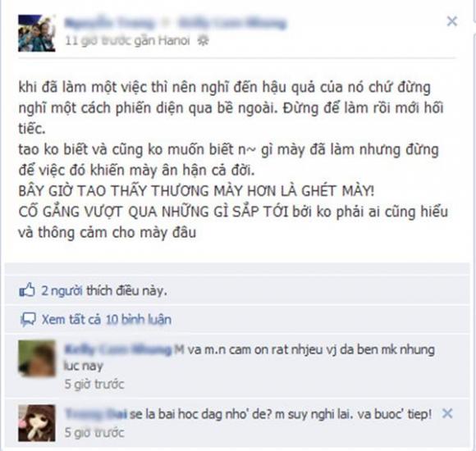Open the privacy gear icon beside Hanoi
Screen dimensions: 476x451
(x=203, y=40)
